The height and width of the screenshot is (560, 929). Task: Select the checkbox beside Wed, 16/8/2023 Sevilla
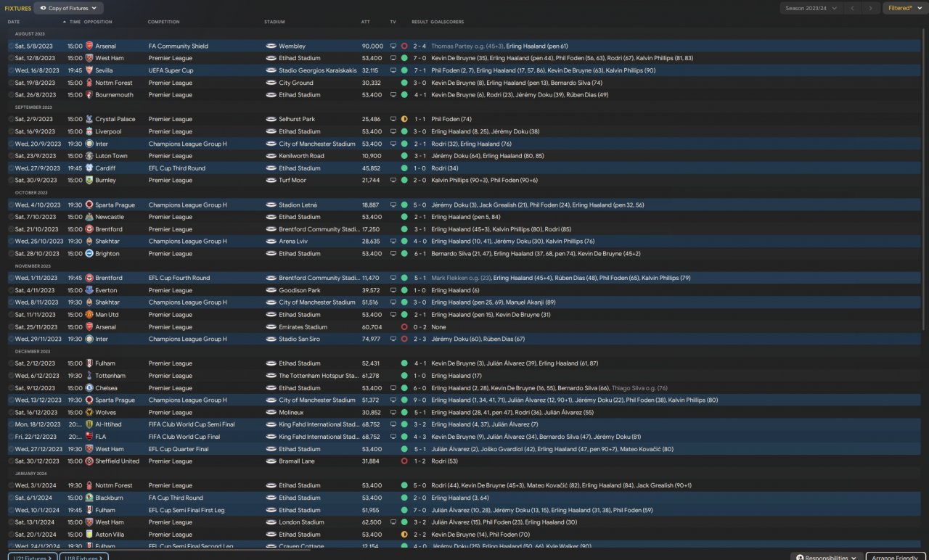point(11,70)
